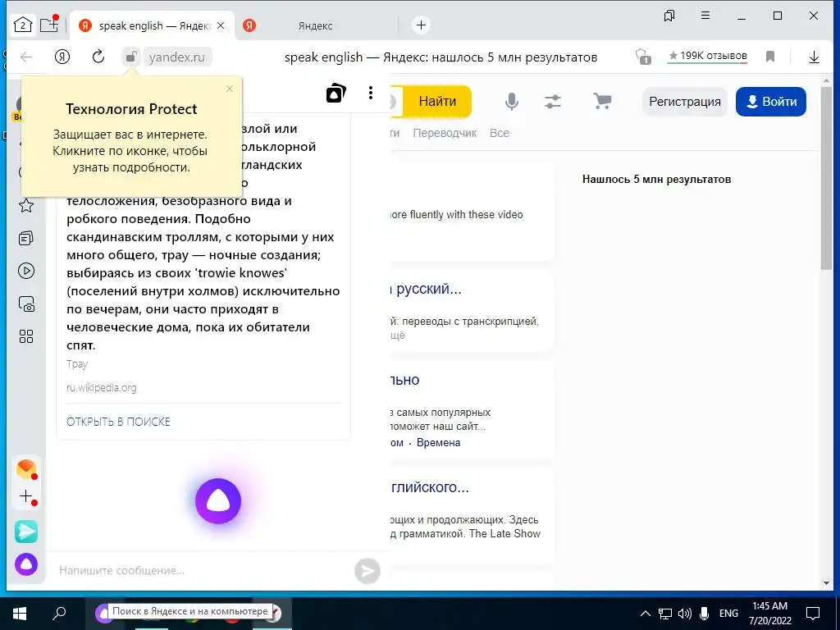The height and width of the screenshot is (630, 840).
Task: Switch the ENG input language
Action: tap(728, 614)
